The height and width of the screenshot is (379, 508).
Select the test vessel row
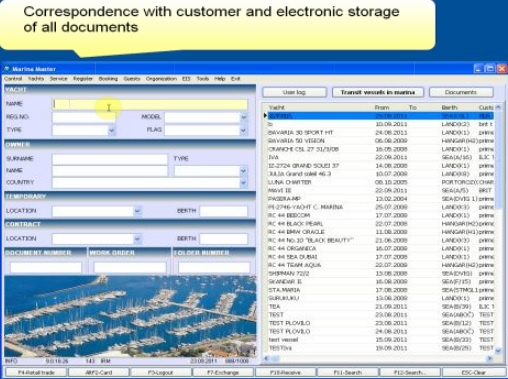tap(380, 340)
